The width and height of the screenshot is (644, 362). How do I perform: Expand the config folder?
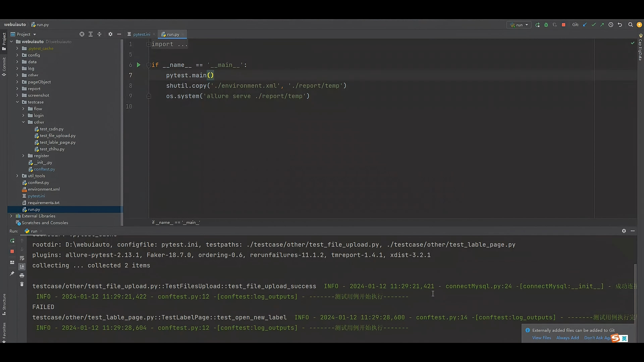(x=17, y=55)
